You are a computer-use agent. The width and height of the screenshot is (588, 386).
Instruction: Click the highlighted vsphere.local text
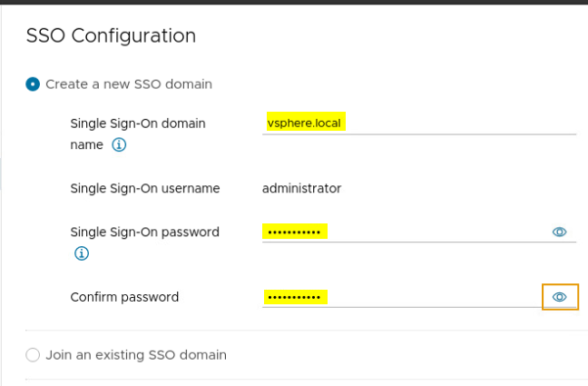pyautogui.click(x=305, y=123)
